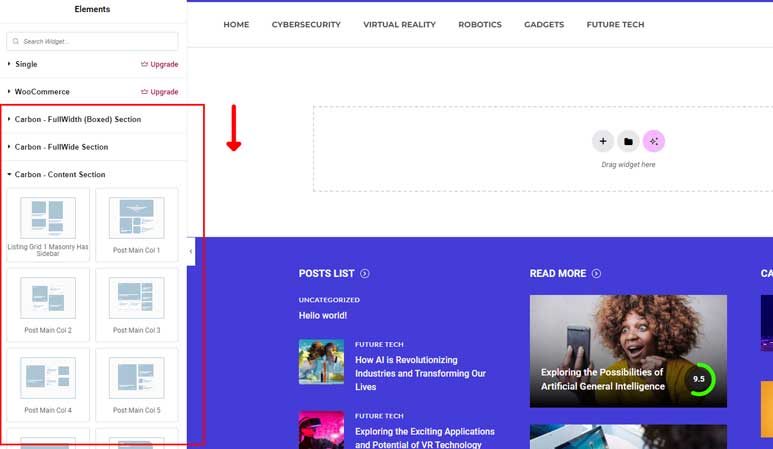Click FUTURE TECH label above the AI post
The height and width of the screenshot is (449, 773).
(379, 345)
